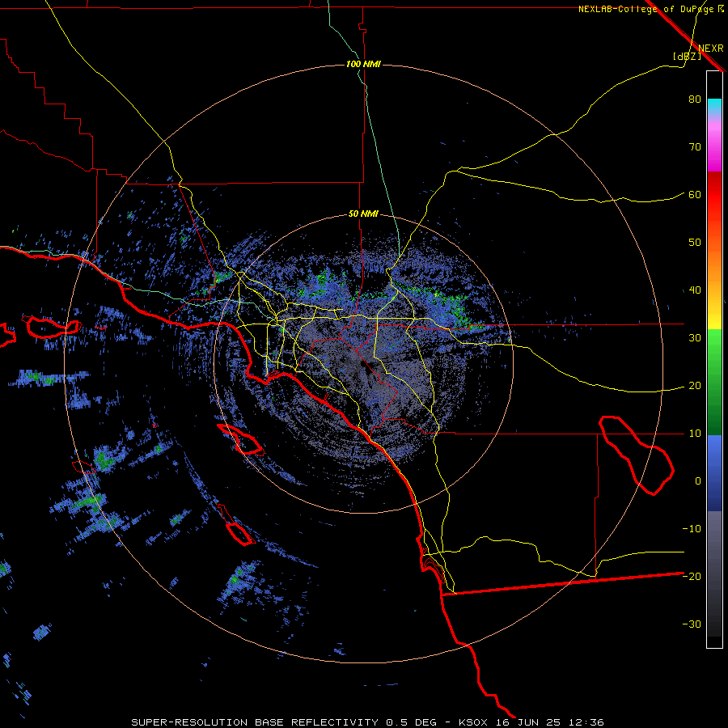Click the 50 value on the dBZ scale
This screenshot has width=728, height=728.
tap(695, 243)
